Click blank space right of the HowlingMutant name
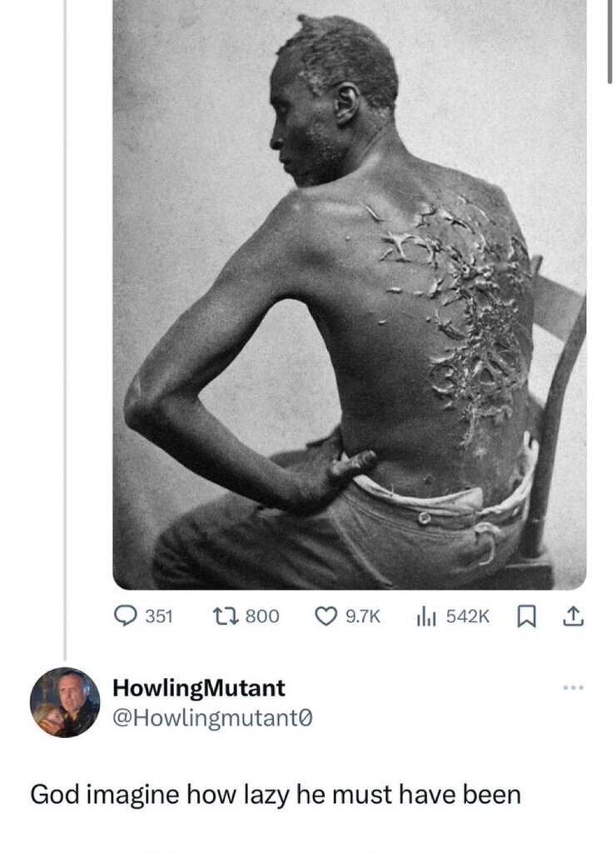Screen dimensions: 616x853 [x=416, y=688]
